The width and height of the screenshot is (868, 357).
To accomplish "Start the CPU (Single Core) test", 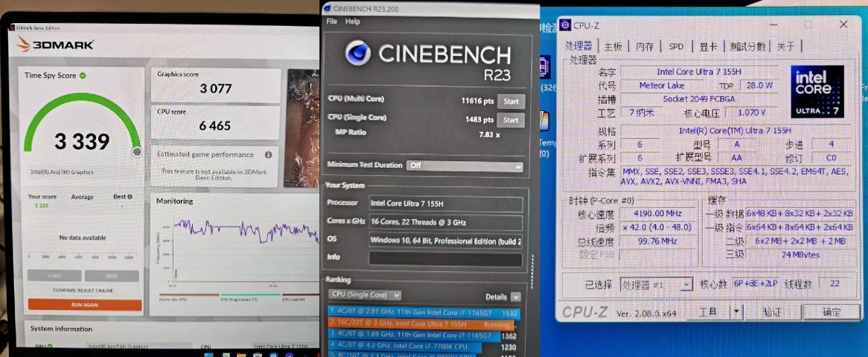I will point(511,120).
